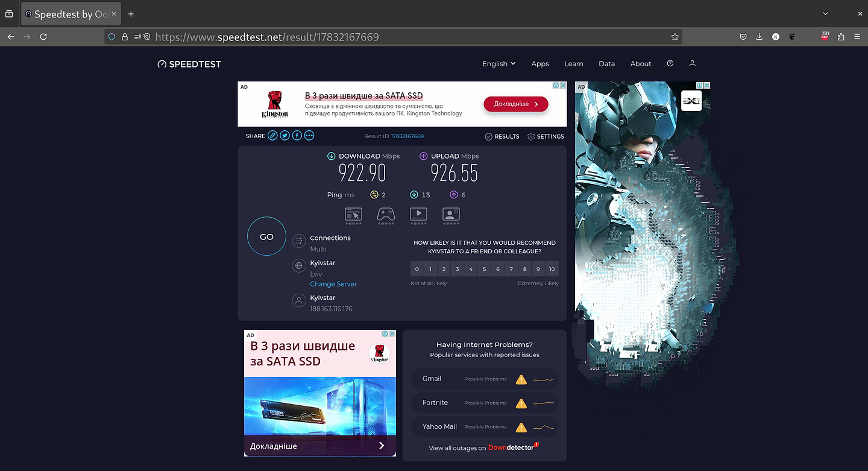Open the Downdetector outages link

pos(514,447)
